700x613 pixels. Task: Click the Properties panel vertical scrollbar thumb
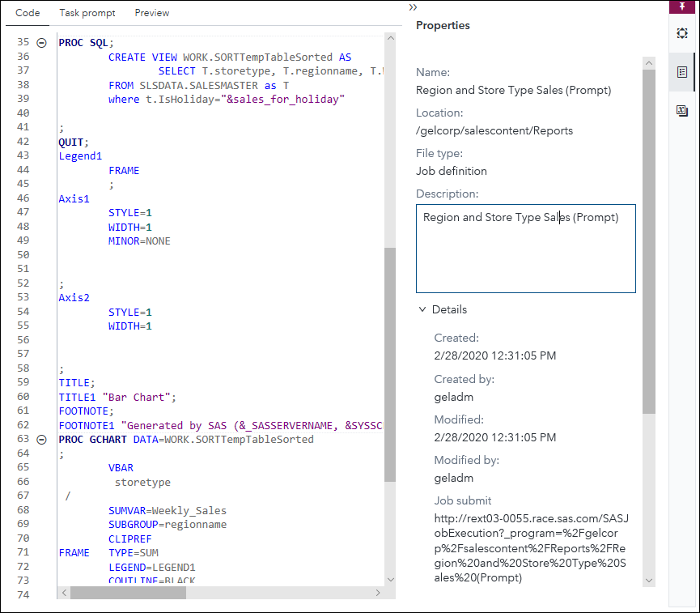(649, 241)
